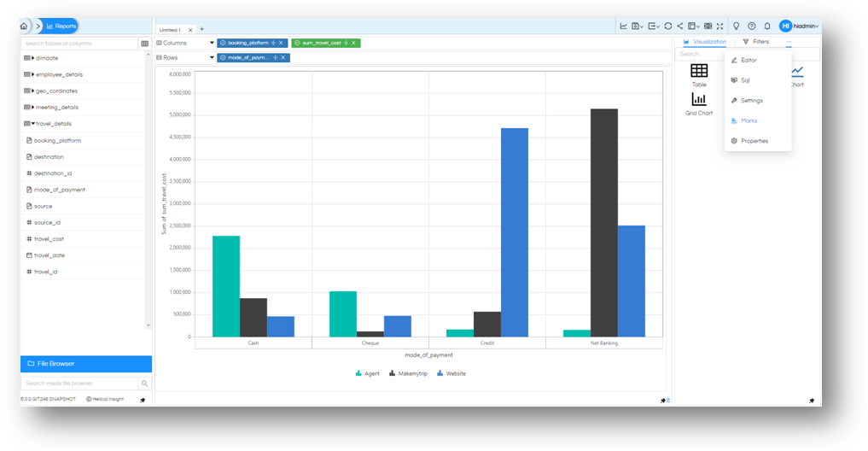
Task: Remove the booking_platform pill with its X
Action: click(281, 43)
